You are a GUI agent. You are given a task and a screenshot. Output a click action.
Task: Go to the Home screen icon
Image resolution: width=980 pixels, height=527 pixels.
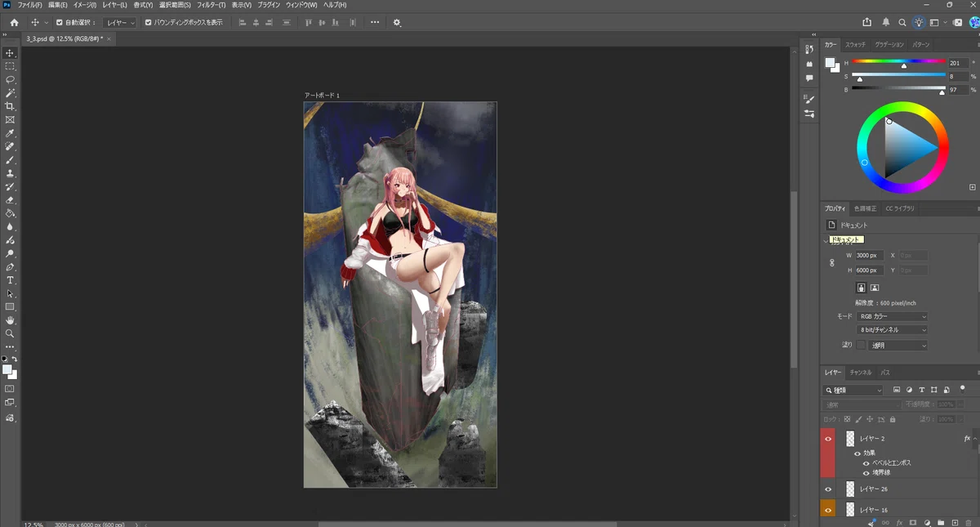pyautogui.click(x=14, y=22)
